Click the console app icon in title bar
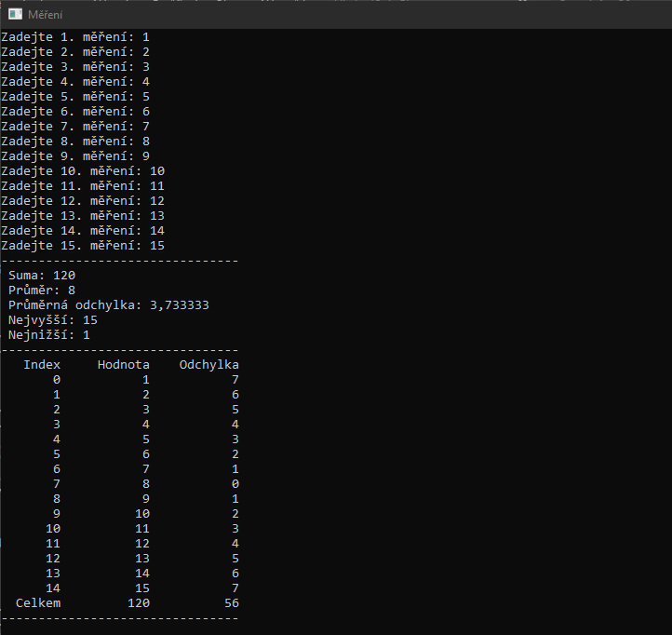The width and height of the screenshot is (672, 635). coord(14,14)
